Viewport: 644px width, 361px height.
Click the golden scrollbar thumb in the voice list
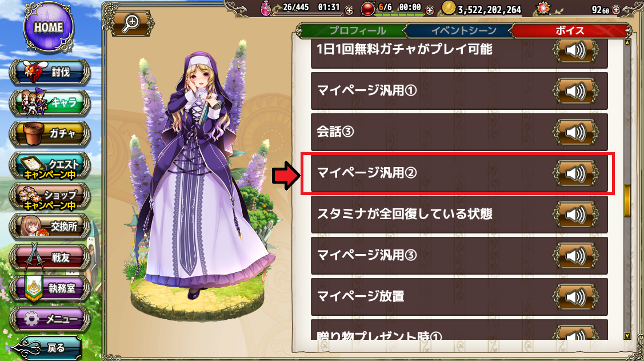click(627, 201)
